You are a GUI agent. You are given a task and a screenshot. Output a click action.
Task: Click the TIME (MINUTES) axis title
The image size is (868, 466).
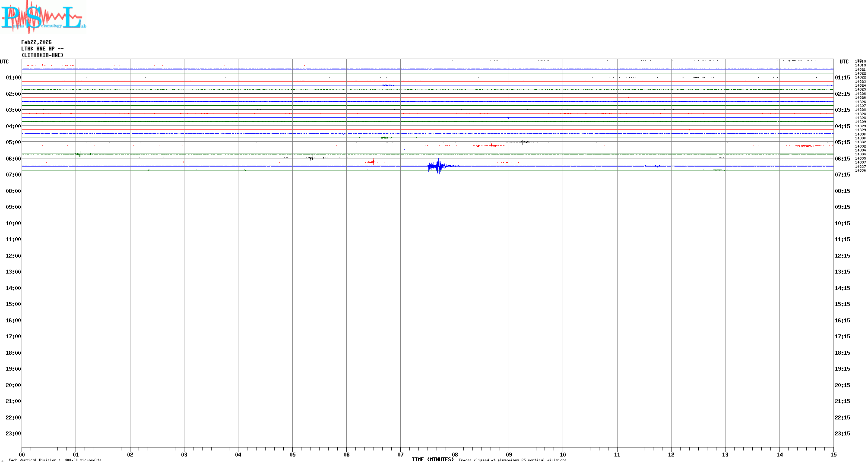(432, 460)
